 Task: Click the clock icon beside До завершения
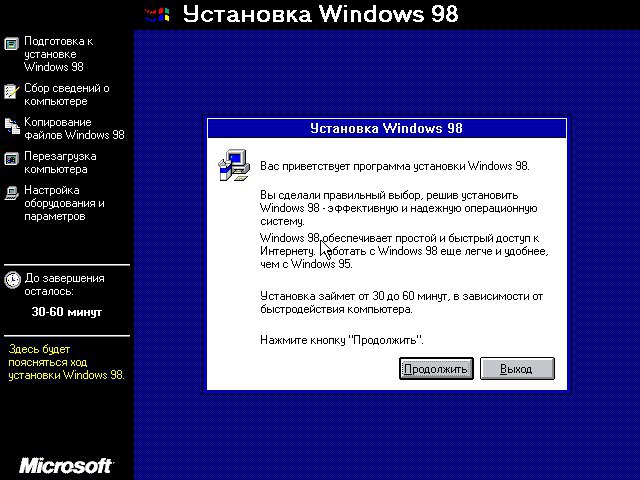pyautogui.click(x=12, y=280)
